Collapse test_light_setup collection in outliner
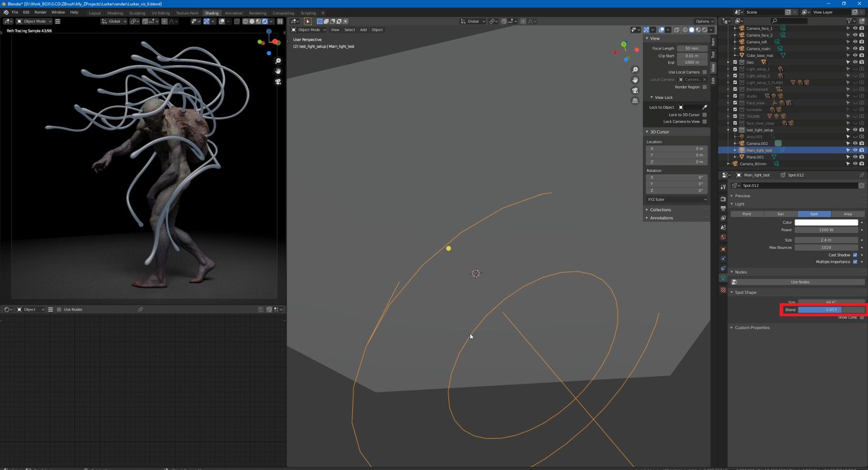 coord(729,130)
